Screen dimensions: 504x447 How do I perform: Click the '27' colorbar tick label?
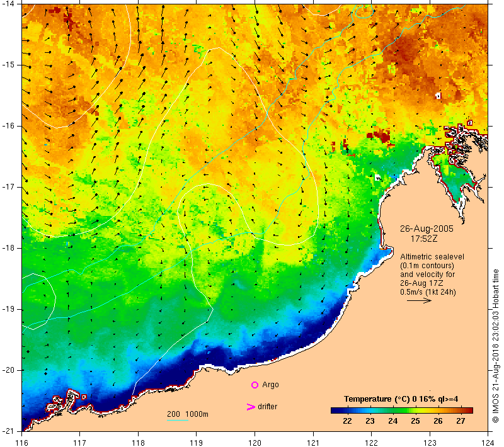pos(461,421)
